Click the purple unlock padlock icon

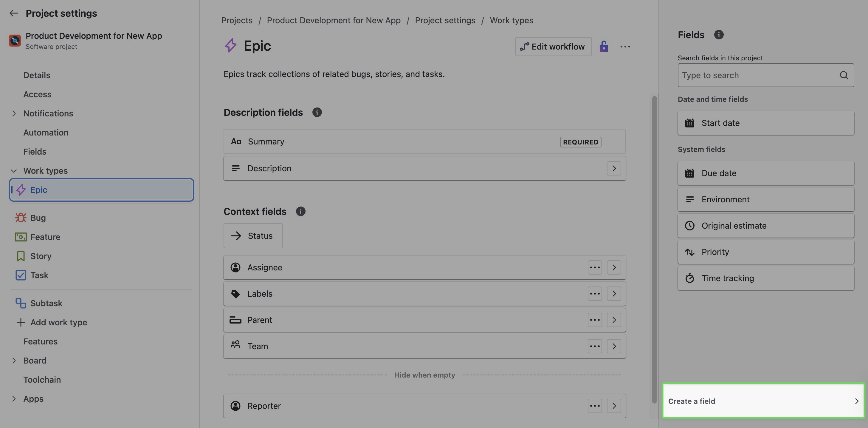coord(604,47)
